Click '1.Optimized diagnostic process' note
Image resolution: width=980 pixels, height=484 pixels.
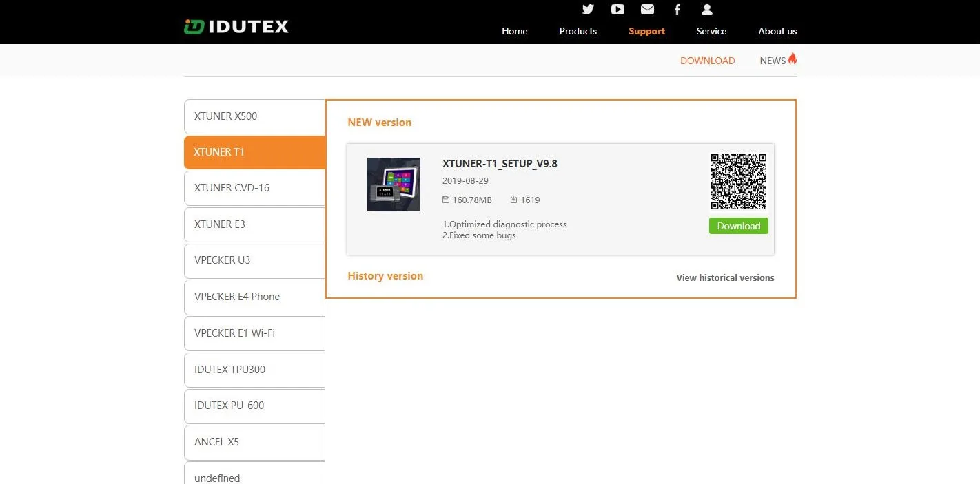coord(504,224)
